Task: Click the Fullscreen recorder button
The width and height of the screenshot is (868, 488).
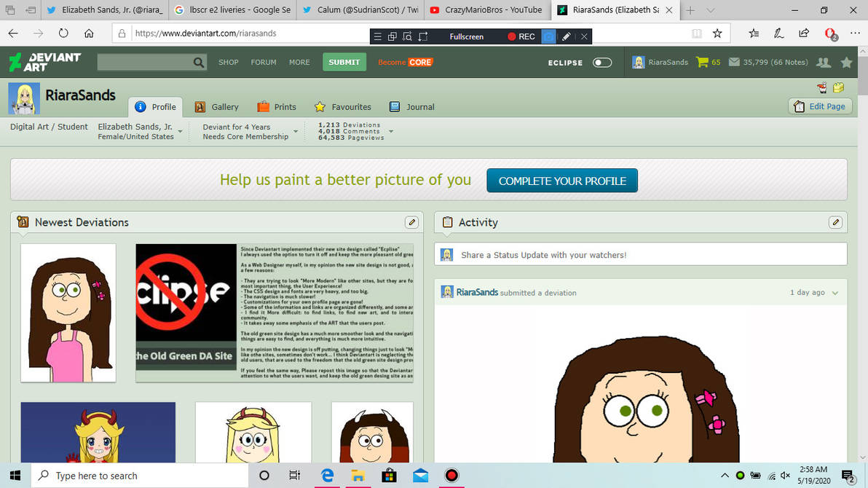Action: pos(467,36)
